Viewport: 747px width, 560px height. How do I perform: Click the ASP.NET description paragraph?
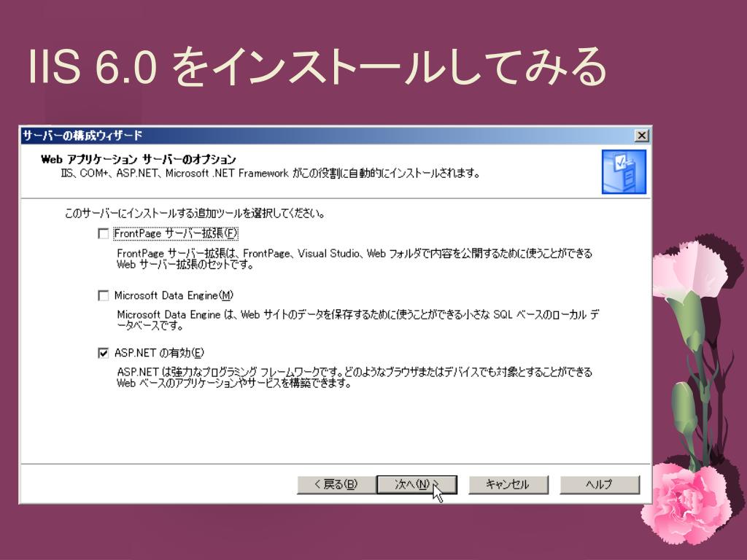tap(355, 377)
